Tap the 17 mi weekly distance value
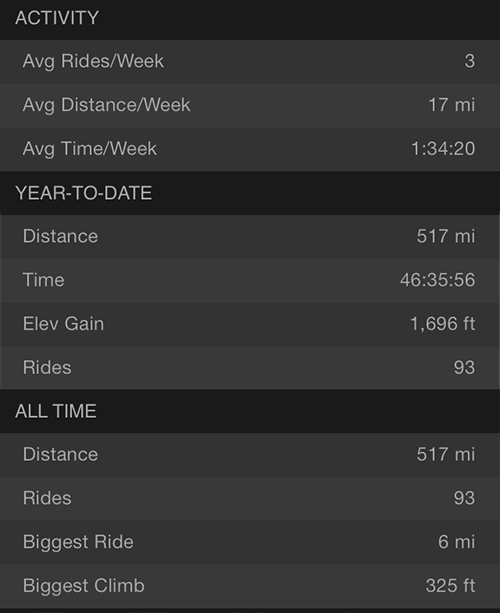 (x=452, y=105)
